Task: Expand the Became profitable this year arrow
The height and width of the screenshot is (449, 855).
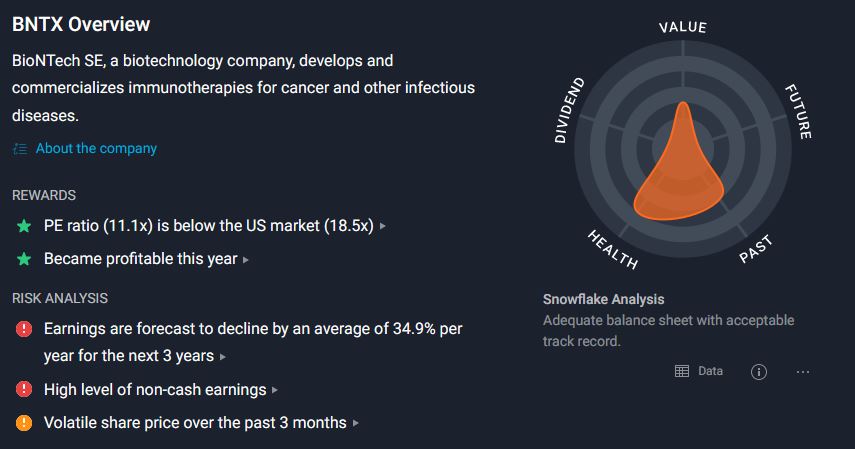Action: [x=246, y=260]
